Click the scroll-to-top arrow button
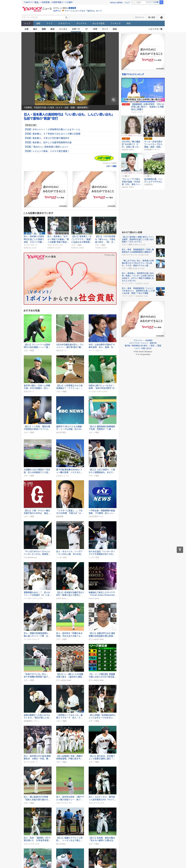The image size is (186, 868). (x=180, y=550)
